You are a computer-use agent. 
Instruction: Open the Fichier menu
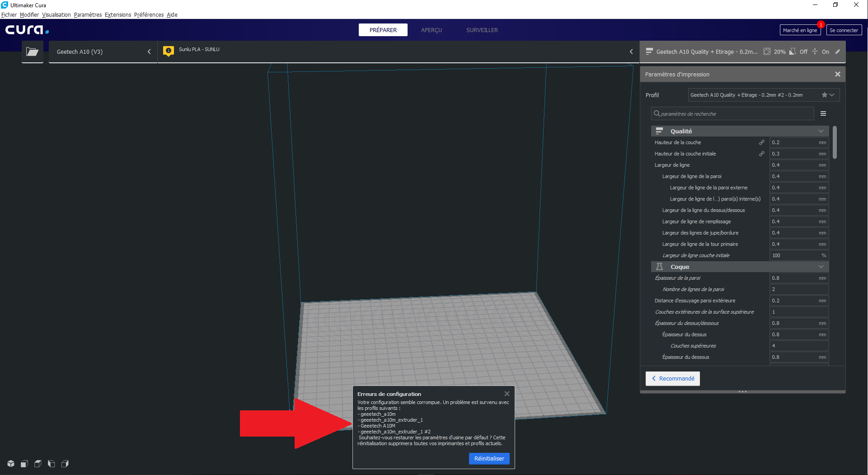click(9, 15)
